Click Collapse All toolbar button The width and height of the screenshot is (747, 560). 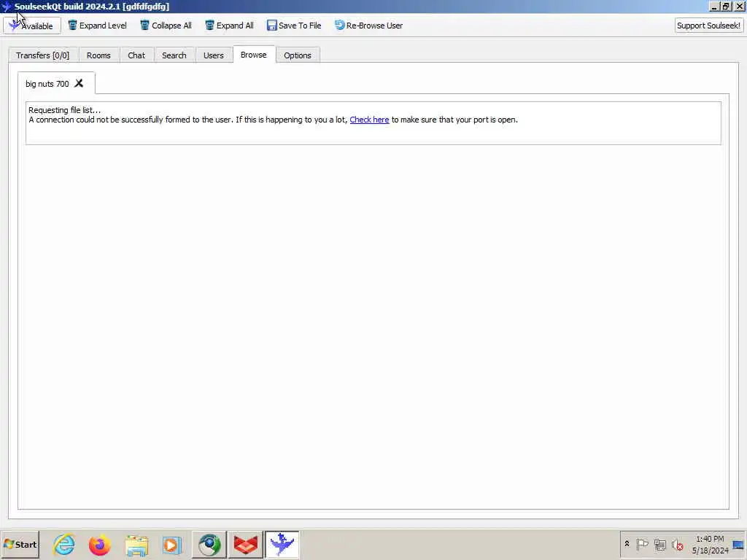166,26
